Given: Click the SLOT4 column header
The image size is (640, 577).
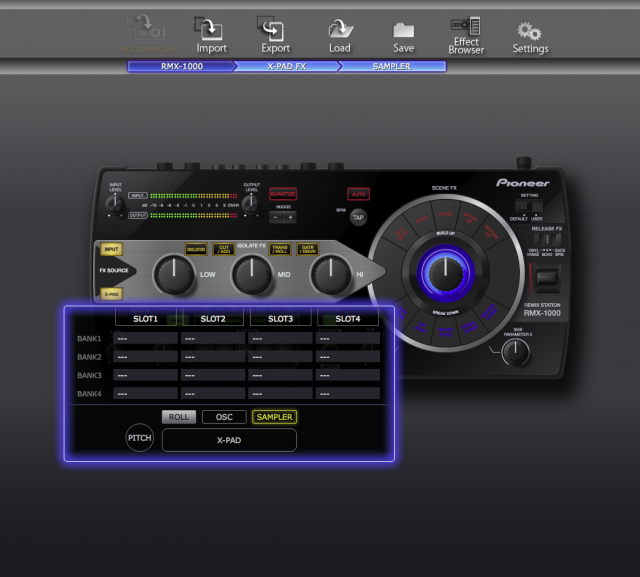Looking at the screenshot, I should click(x=348, y=319).
